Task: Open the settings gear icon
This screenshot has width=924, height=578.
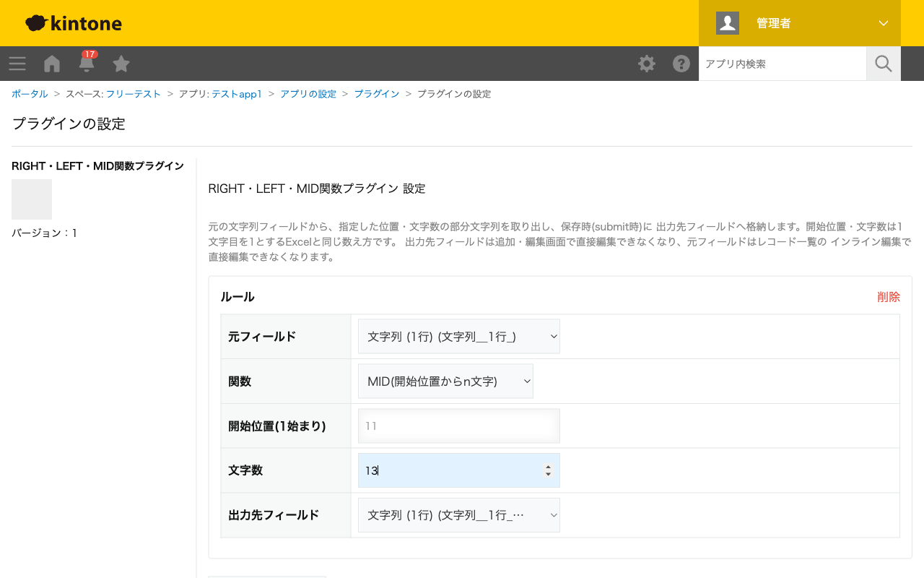Action: point(647,64)
